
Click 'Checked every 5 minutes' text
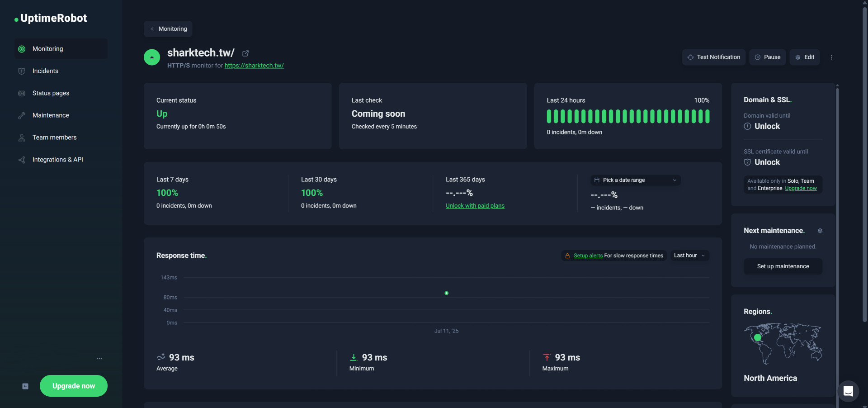[x=384, y=127]
